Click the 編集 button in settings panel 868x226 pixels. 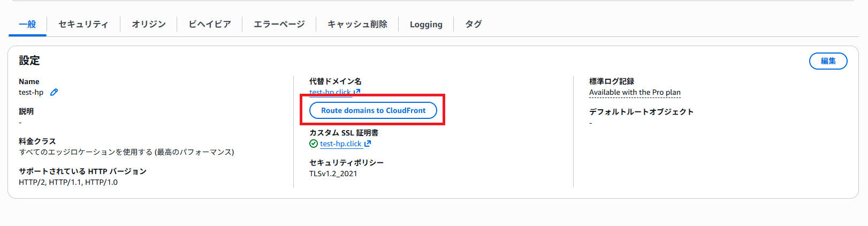(x=828, y=61)
